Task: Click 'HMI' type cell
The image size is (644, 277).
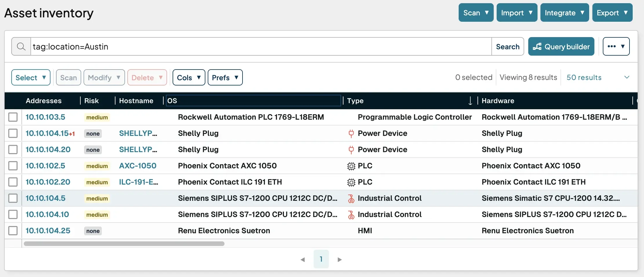Action: pyautogui.click(x=365, y=231)
